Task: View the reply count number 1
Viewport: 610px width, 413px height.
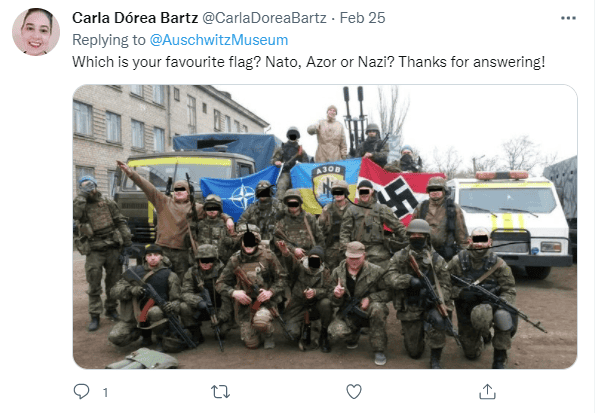Action: click(105, 392)
